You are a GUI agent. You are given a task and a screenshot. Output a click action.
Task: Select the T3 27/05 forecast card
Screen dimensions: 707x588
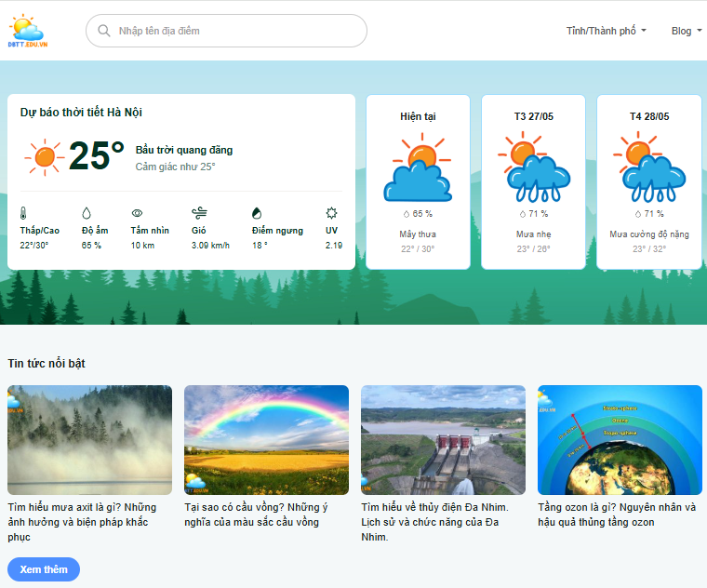[533, 181]
